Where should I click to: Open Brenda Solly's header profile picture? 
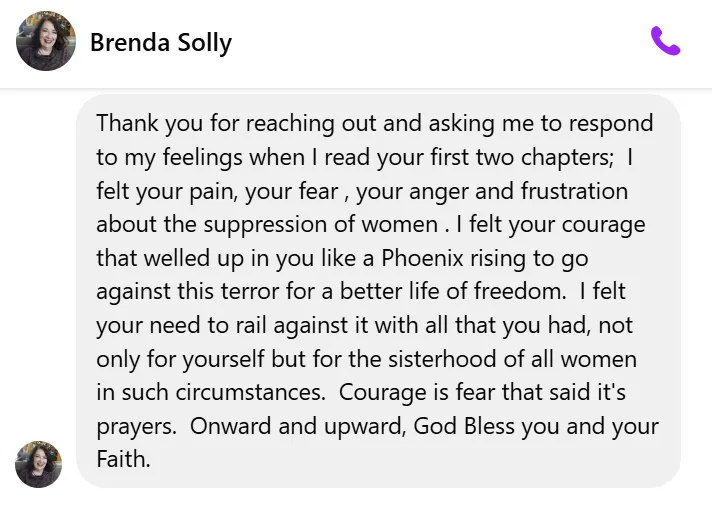click(x=46, y=41)
